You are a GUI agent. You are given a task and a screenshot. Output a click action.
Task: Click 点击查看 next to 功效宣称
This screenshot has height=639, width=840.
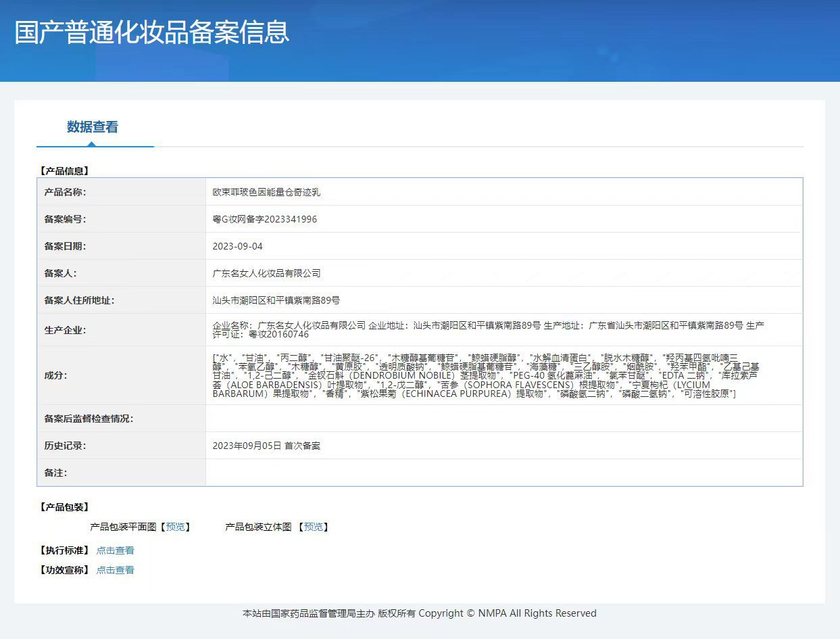click(x=115, y=570)
